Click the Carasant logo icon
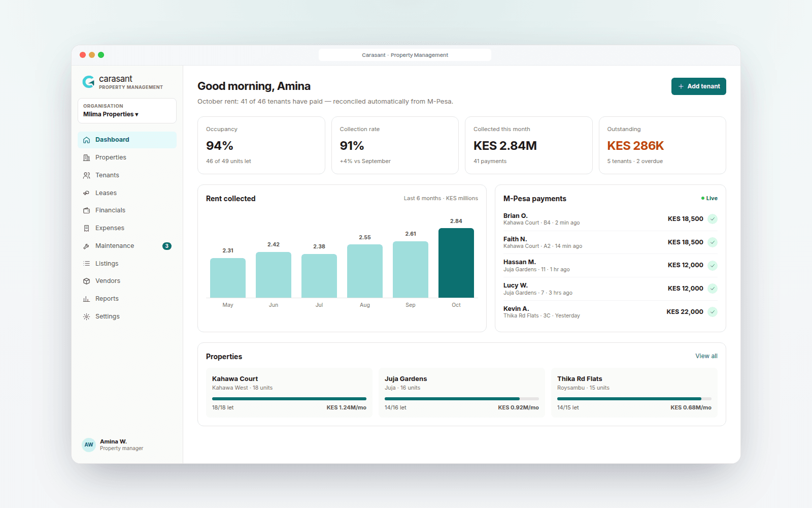Screen dimensions: 812x508 [88, 82]
